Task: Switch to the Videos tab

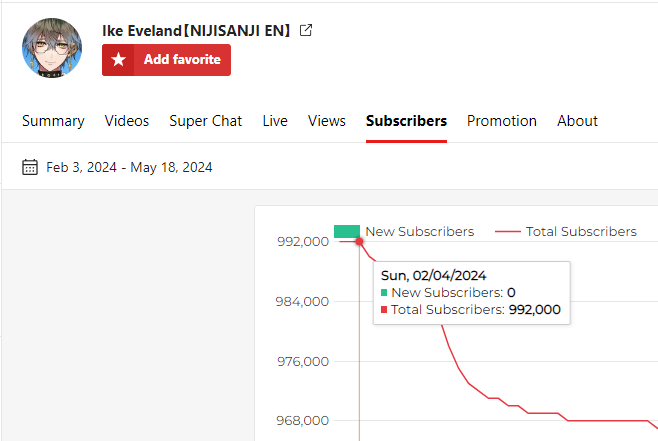Action: 127,121
